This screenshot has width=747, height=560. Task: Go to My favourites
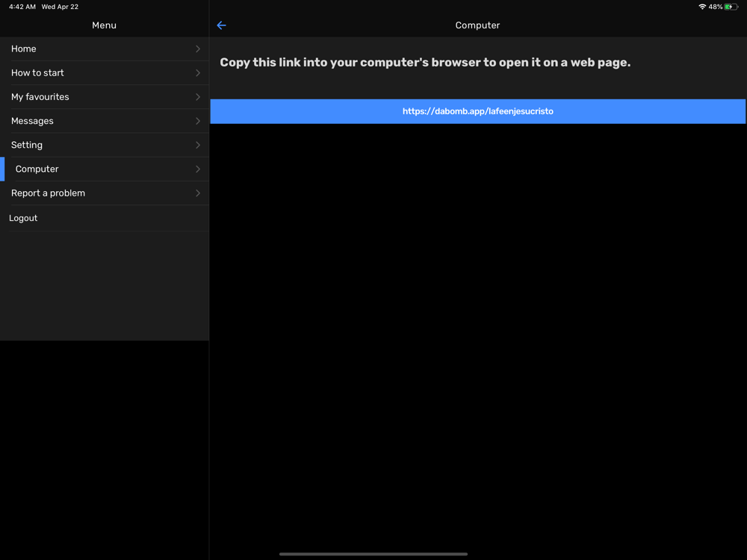(105, 96)
